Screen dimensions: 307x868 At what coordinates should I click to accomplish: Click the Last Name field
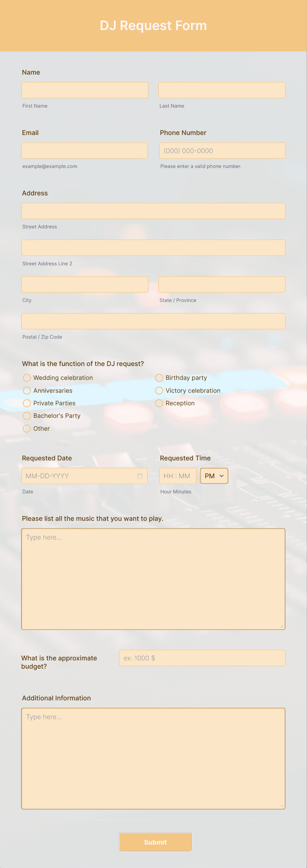[x=222, y=90]
